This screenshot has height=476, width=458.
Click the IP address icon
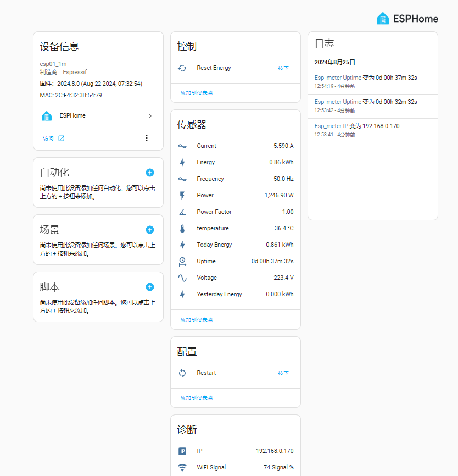pos(182,451)
